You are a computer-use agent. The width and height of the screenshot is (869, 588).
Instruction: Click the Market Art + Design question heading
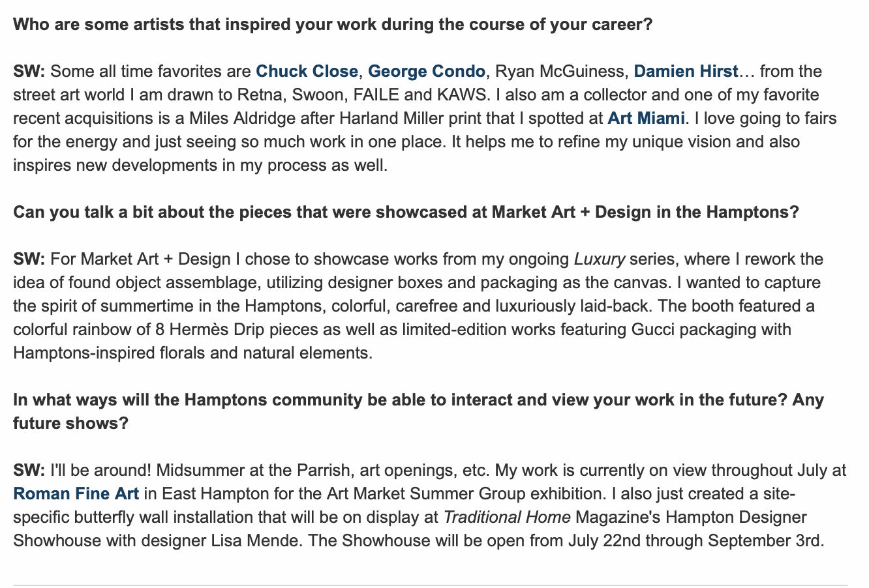click(x=406, y=213)
